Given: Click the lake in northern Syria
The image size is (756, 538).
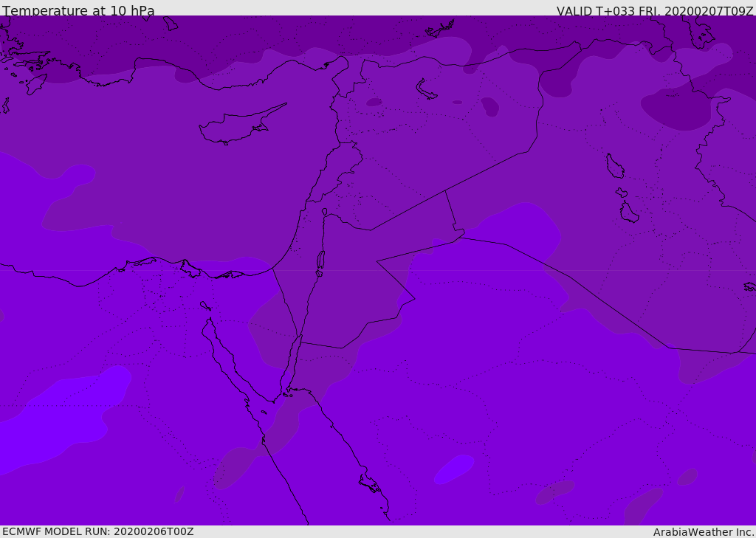Looking at the screenshot, I should point(426,89).
